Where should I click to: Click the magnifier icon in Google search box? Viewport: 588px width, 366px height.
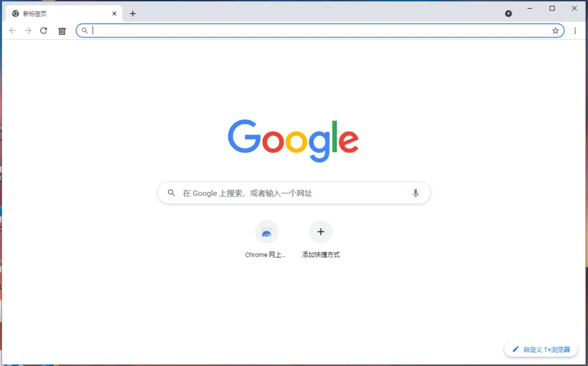point(171,193)
